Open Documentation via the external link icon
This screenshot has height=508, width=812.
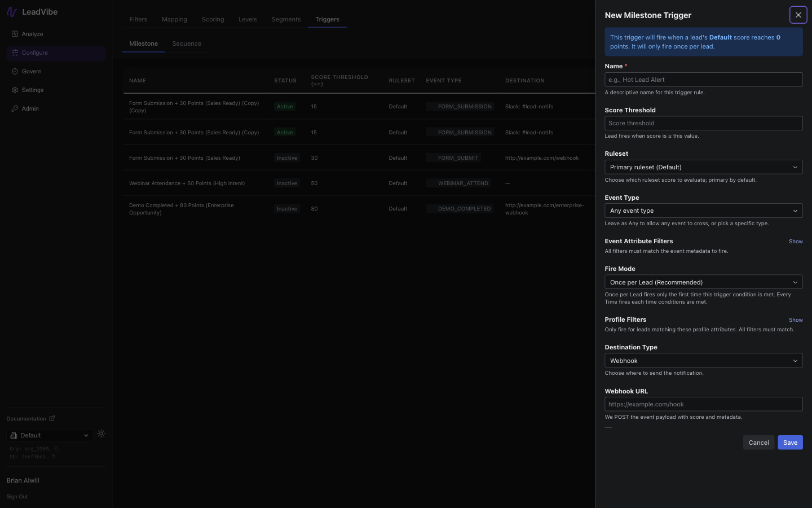pos(52,418)
